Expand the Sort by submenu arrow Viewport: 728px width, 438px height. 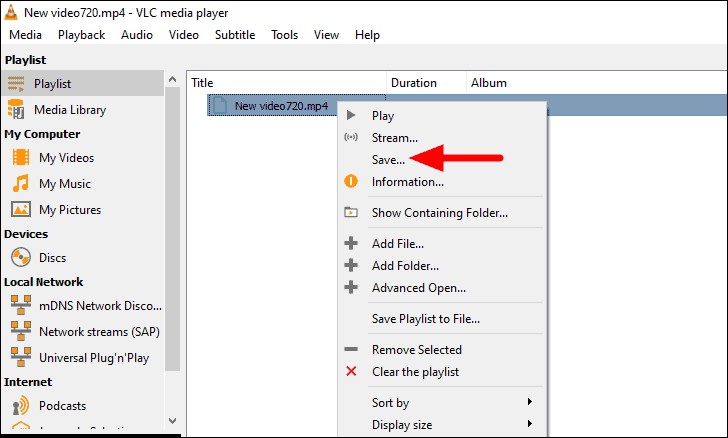[x=529, y=402]
